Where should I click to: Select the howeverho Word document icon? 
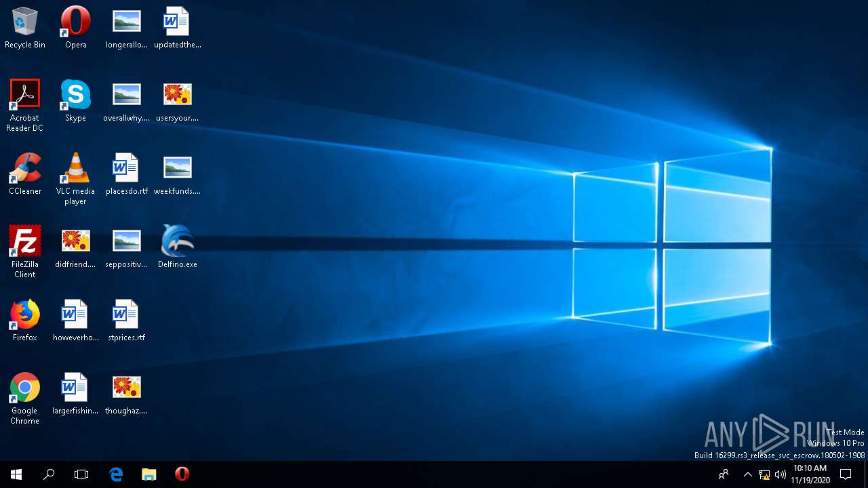point(75,321)
